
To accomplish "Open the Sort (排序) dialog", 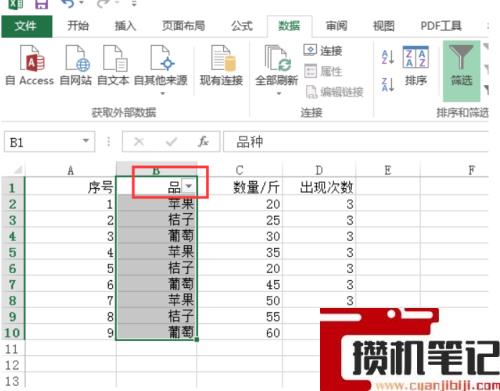I will pyautogui.click(x=416, y=66).
